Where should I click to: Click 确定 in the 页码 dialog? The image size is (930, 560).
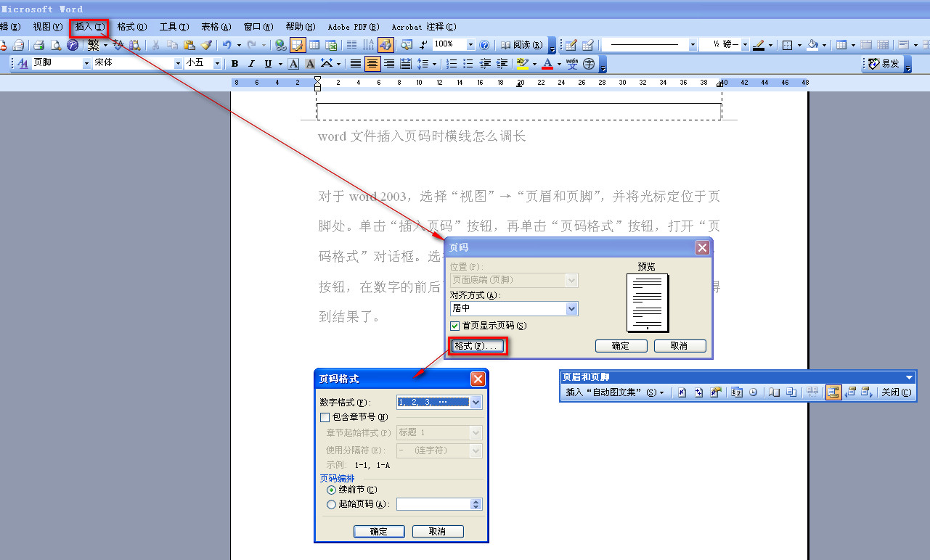click(621, 346)
